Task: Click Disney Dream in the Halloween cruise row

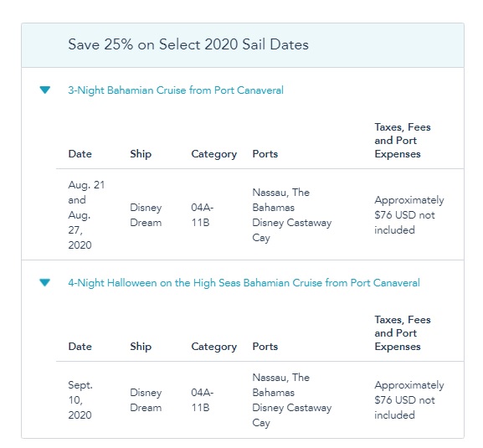Action: point(146,400)
